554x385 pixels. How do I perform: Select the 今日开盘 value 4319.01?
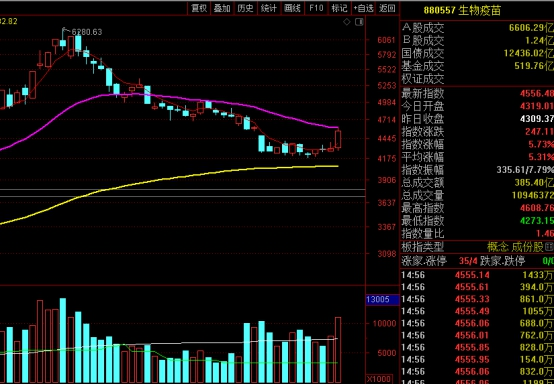(537, 106)
